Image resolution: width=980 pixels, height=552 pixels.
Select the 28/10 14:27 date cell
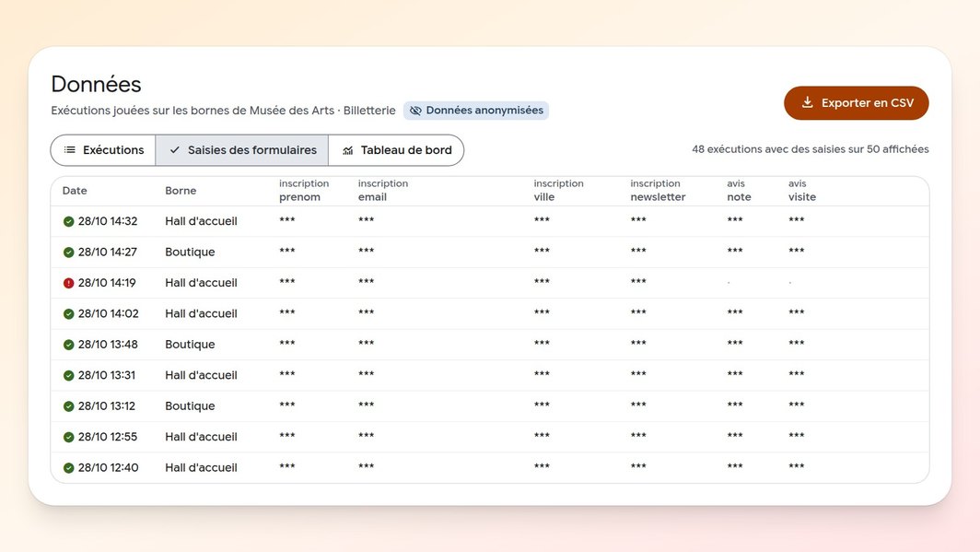coord(108,252)
